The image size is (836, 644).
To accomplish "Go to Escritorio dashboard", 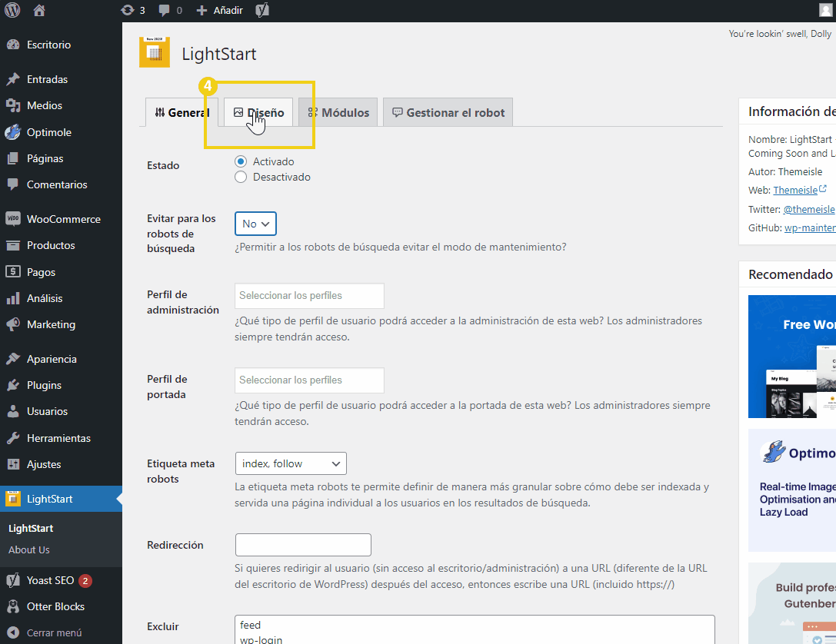I will 48,45.
